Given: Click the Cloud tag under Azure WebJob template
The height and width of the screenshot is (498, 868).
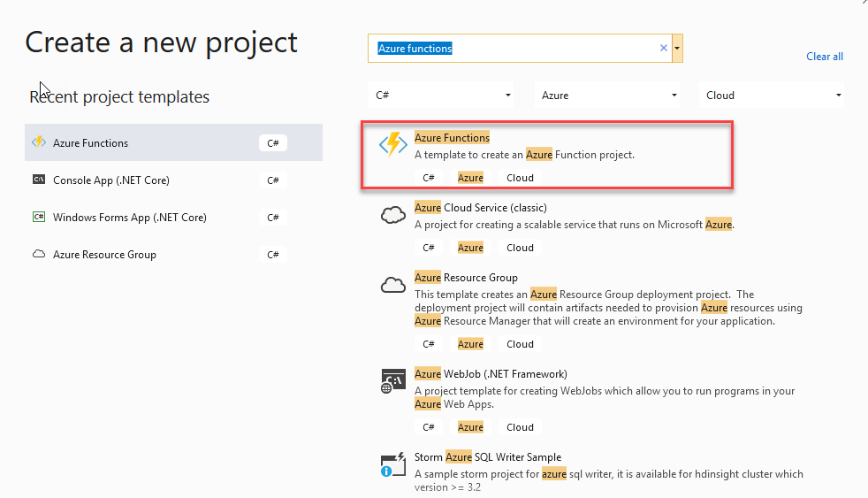Looking at the screenshot, I should [x=520, y=427].
